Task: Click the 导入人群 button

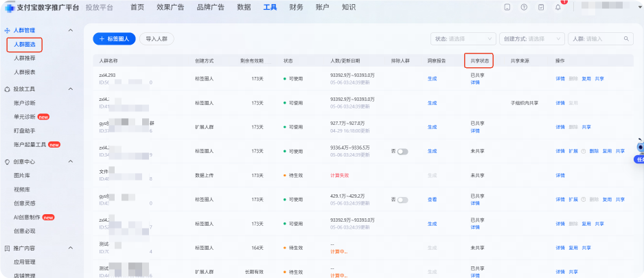Action: click(x=157, y=38)
